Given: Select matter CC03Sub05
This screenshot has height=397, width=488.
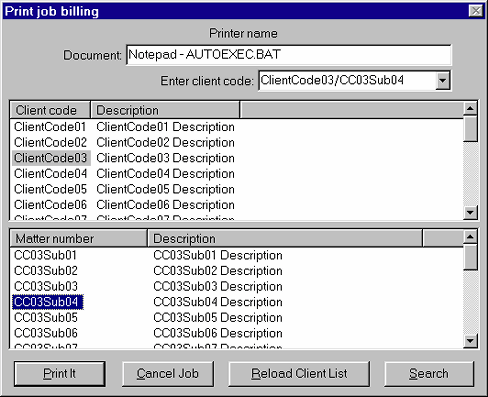Looking at the screenshot, I should click(46, 317).
